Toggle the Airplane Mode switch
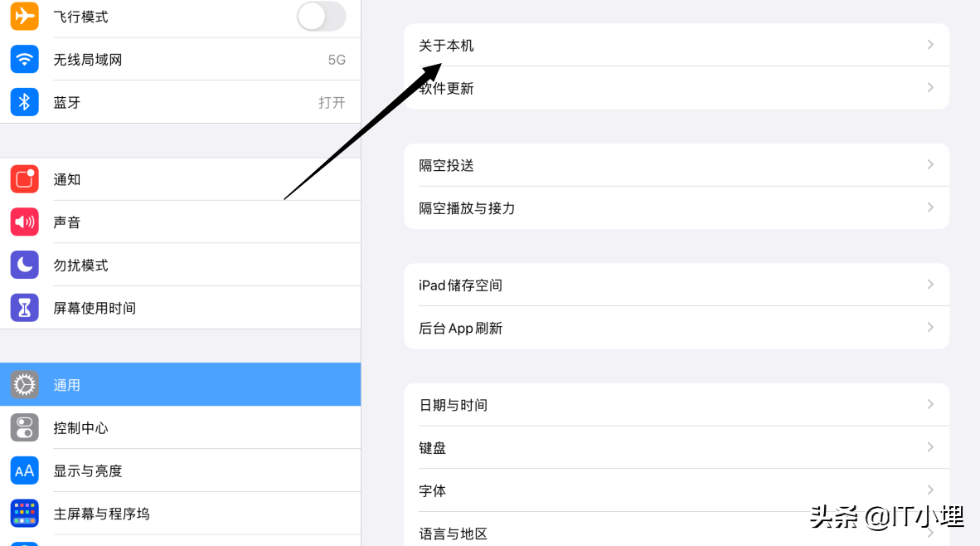The image size is (980, 546). [x=321, y=16]
